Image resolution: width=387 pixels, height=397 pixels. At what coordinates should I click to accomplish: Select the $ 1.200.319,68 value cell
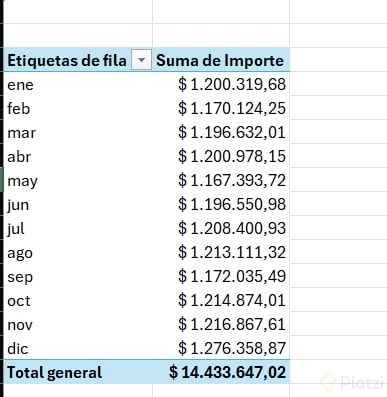click(221, 84)
